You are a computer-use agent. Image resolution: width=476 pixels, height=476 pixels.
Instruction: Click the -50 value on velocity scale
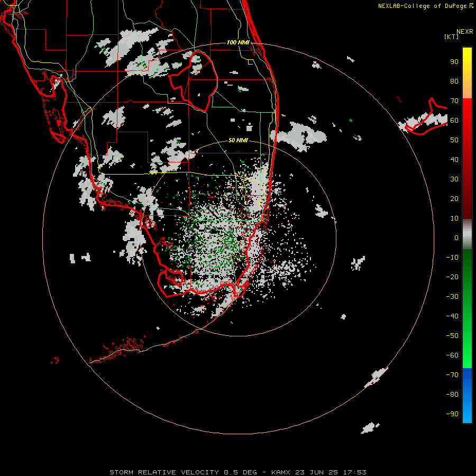[452, 336]
